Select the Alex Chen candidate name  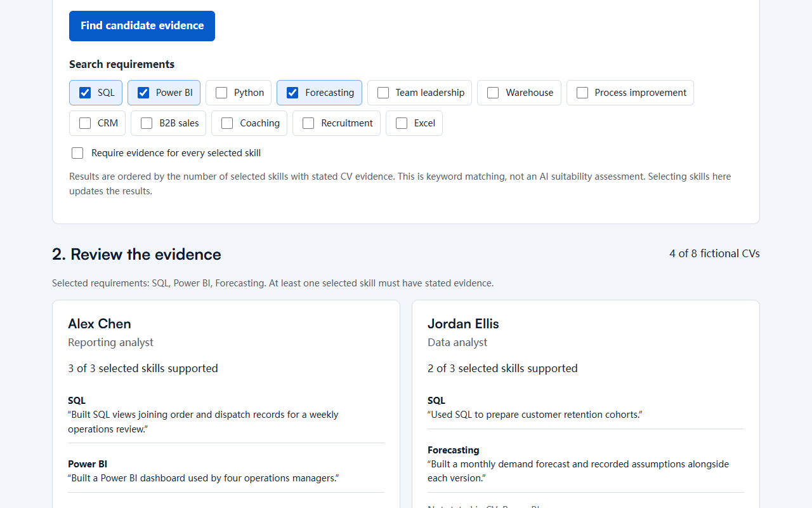coord(100,324)
